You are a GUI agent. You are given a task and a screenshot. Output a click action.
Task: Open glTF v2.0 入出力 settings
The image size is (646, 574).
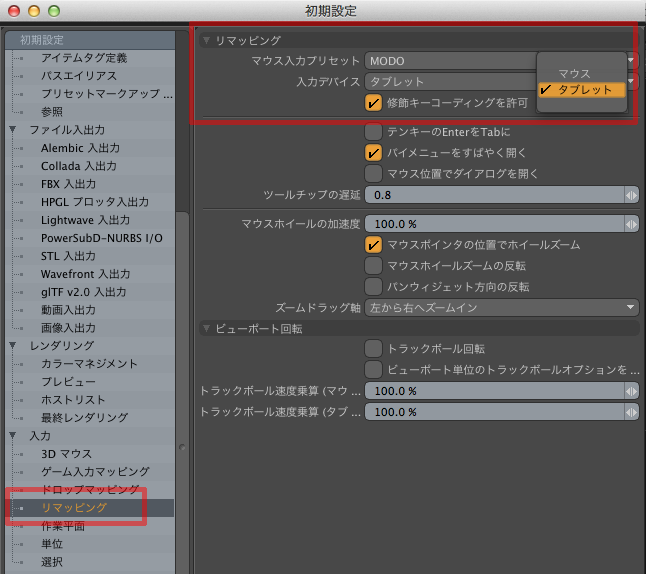click(84, 292)
